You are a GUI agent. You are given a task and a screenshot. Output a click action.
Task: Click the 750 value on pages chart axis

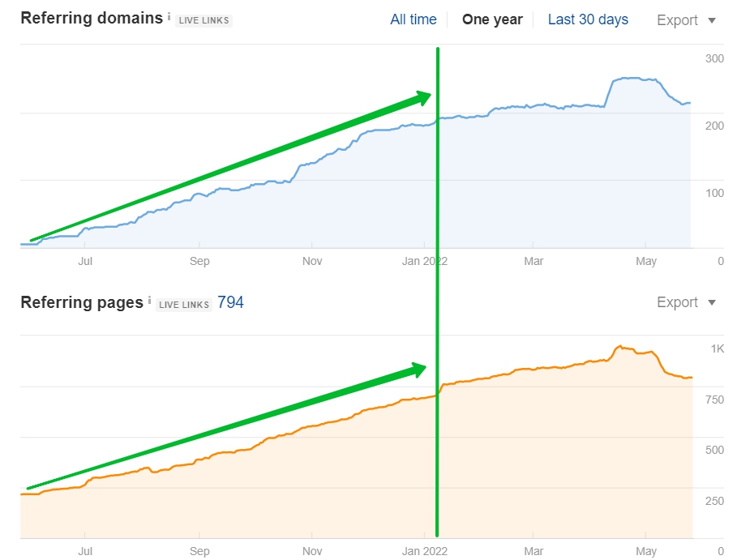714,400
